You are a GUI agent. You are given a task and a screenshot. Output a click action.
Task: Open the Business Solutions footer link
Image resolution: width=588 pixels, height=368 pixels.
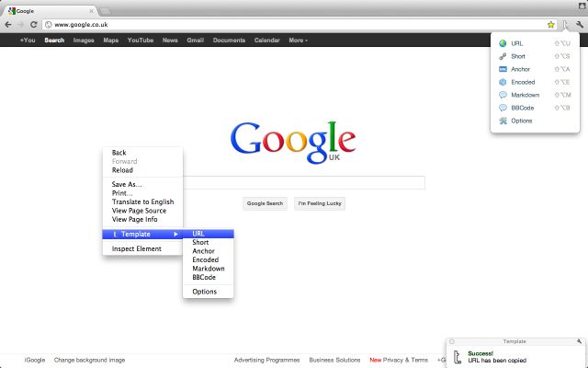(x=334, y=360)
